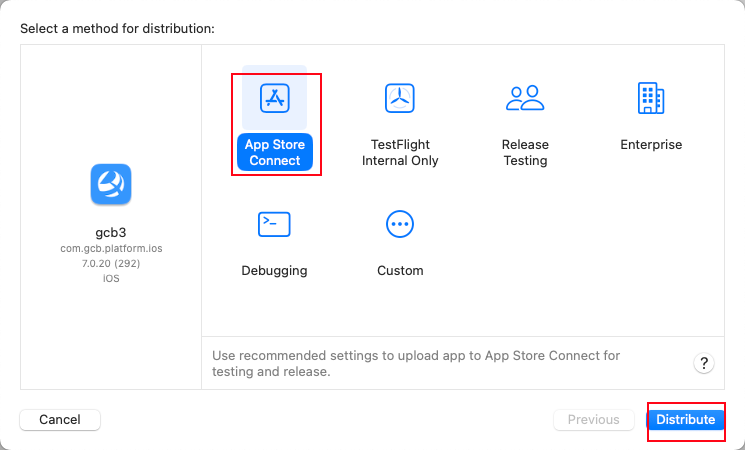Click the gcb3 app name text
745x450 pixels.
point(111,232)
